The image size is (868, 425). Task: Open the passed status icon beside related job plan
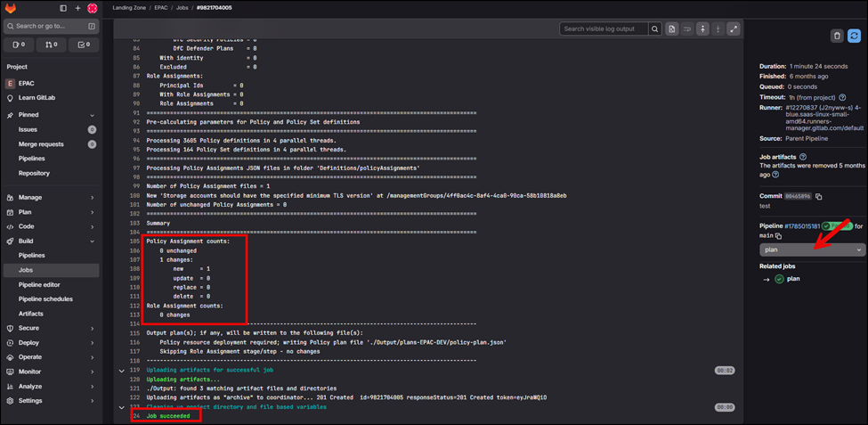click(779, 279)
